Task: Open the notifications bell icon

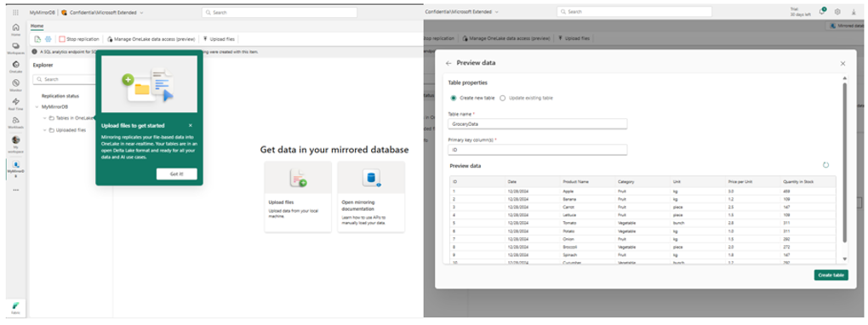Action: (x=823, y=12)
